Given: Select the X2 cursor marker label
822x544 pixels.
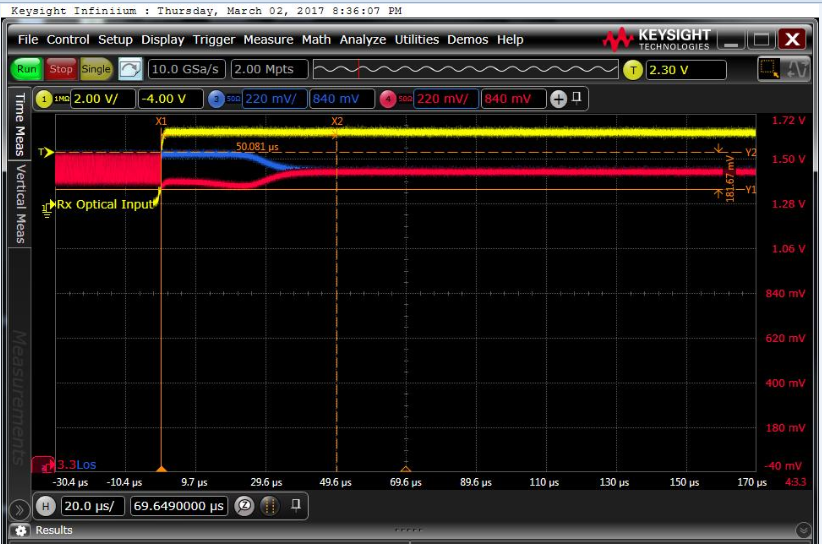Looking at the screenshot, I should point(337,121).
